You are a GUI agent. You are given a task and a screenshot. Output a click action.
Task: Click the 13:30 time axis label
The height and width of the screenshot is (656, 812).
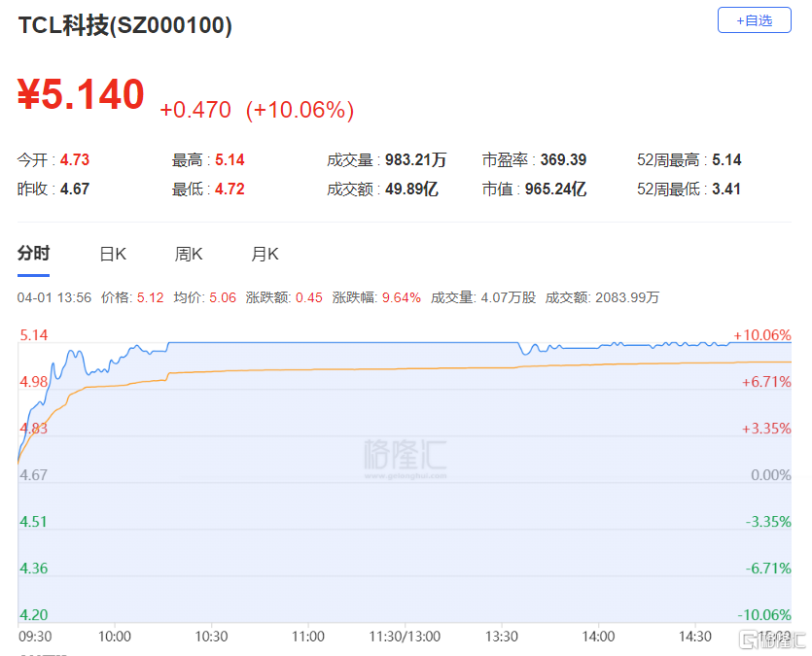click(x=501, y=637)
